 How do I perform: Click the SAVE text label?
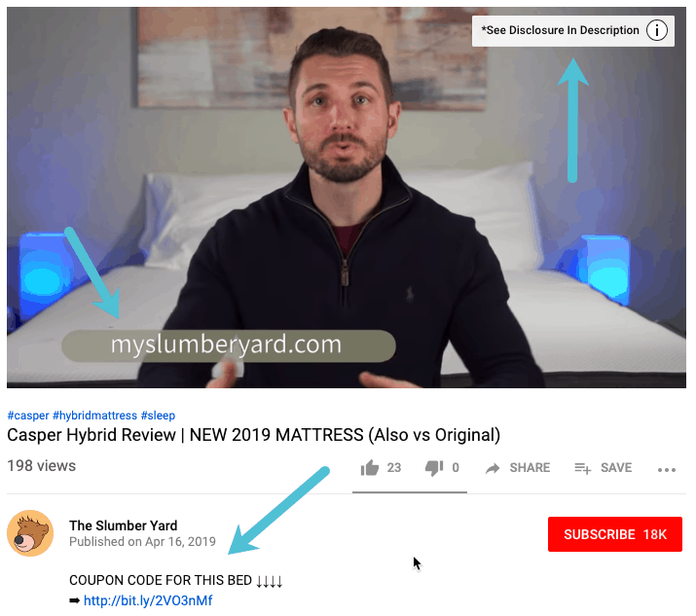tap(616, 468)
